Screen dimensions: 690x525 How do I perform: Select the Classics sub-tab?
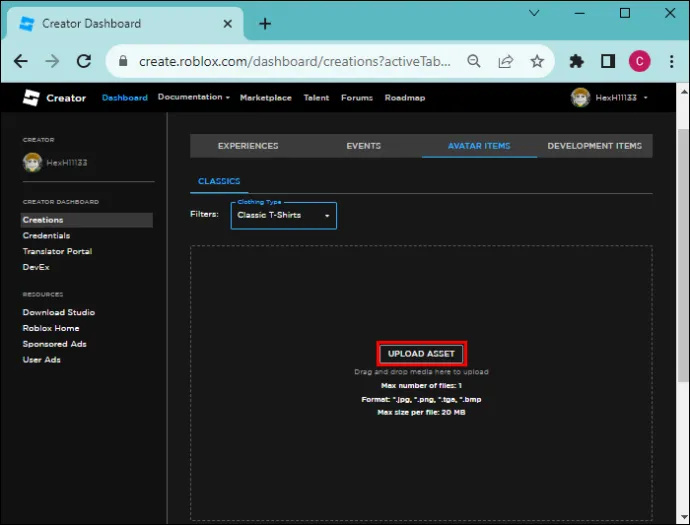pos(219,181)
